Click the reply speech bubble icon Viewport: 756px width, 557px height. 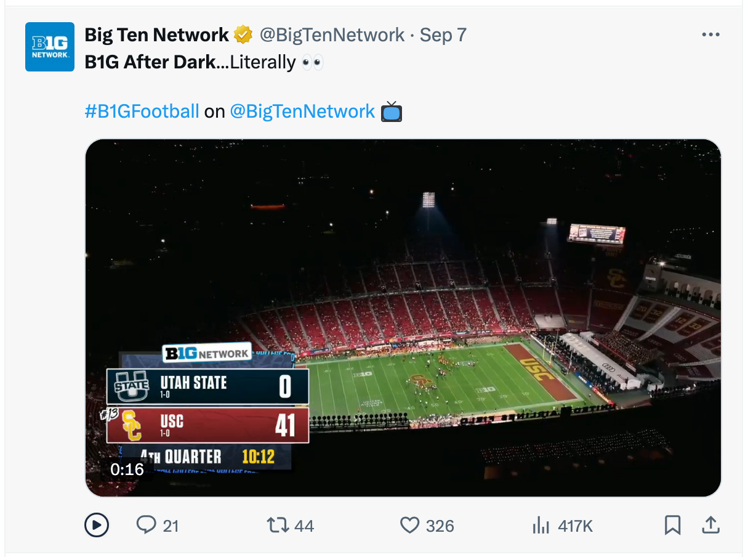[146, 525]
